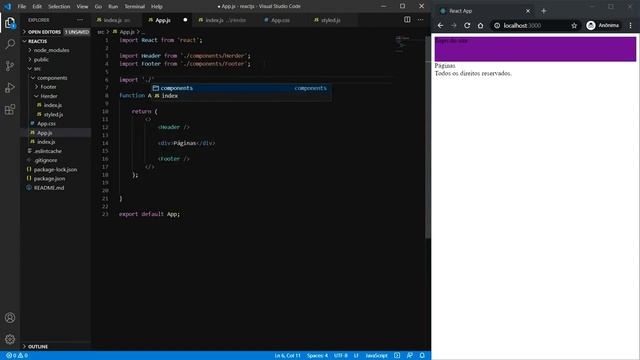
Task: Open the Search view in the activity bar
Action: (10, 44)
